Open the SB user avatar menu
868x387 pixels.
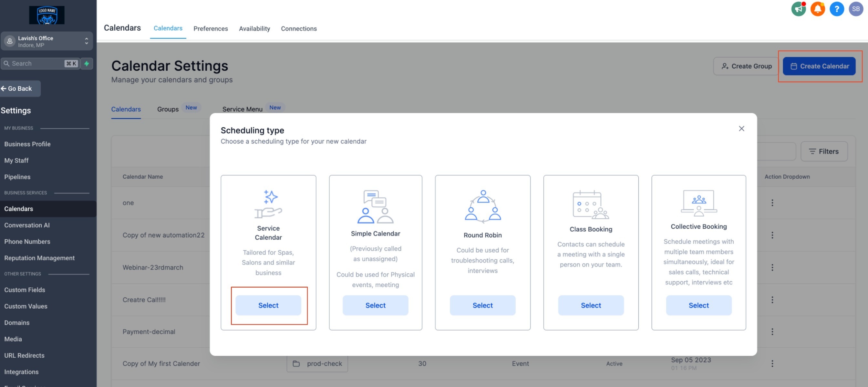[855, 9]
